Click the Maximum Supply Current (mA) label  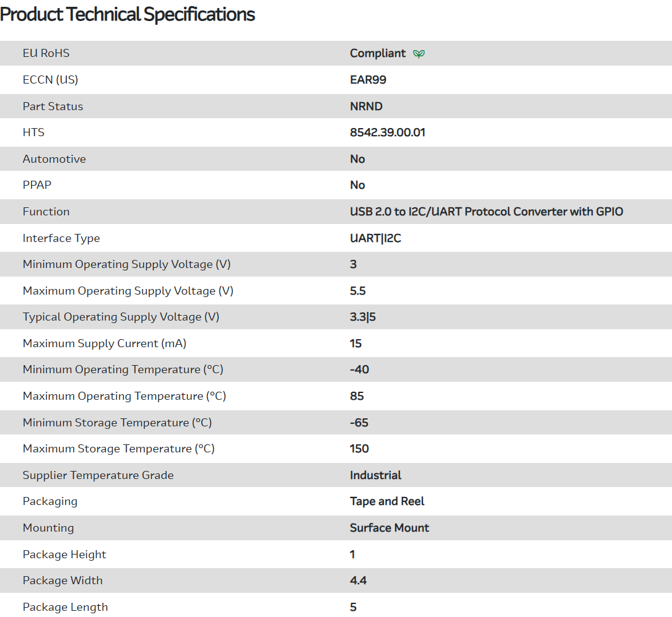[105, 343]
